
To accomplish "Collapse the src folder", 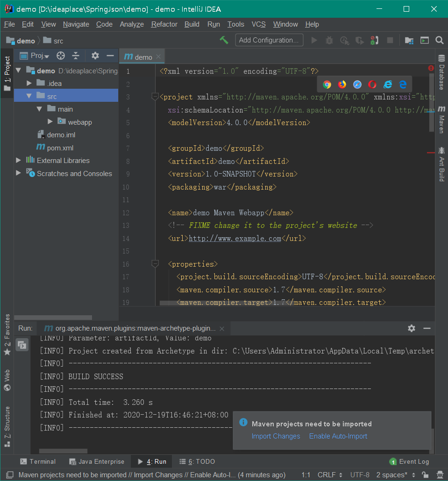I will [29, 96].
